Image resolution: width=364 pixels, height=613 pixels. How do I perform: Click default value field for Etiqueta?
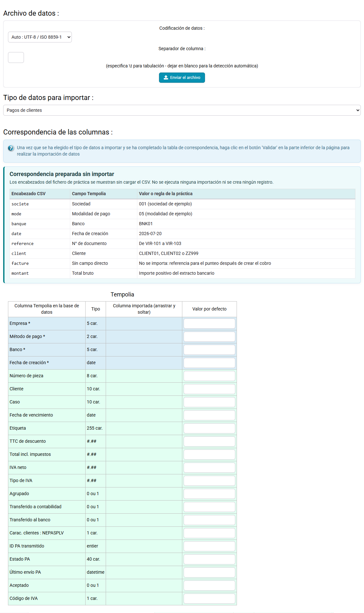(209, 428)
